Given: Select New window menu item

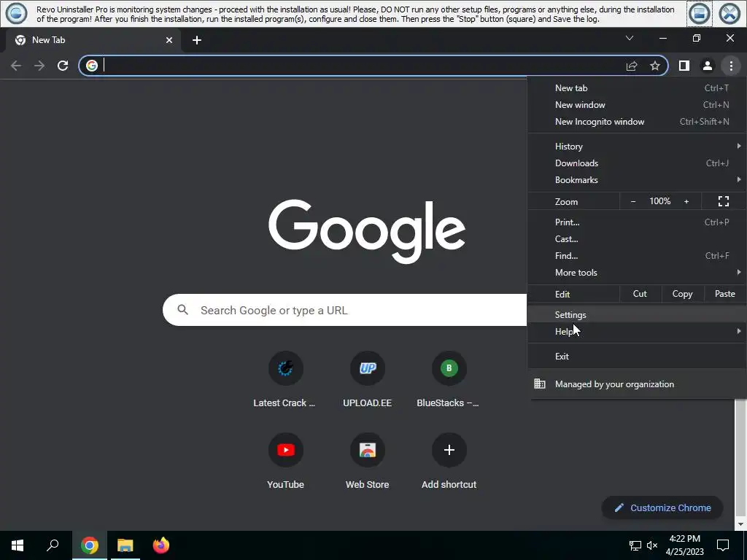Looking at the screenshot, I should [x=637, y=105].
